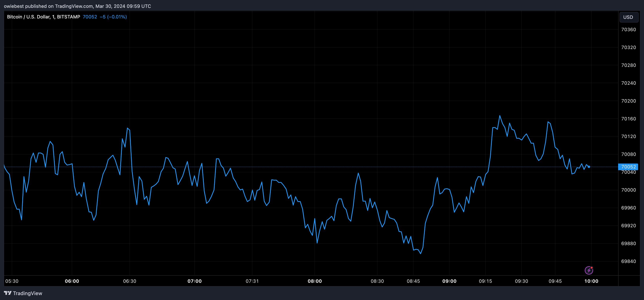Click the 69920 price axis label
Viewport: 644px width, 300px height.
[x=629, y=225]
